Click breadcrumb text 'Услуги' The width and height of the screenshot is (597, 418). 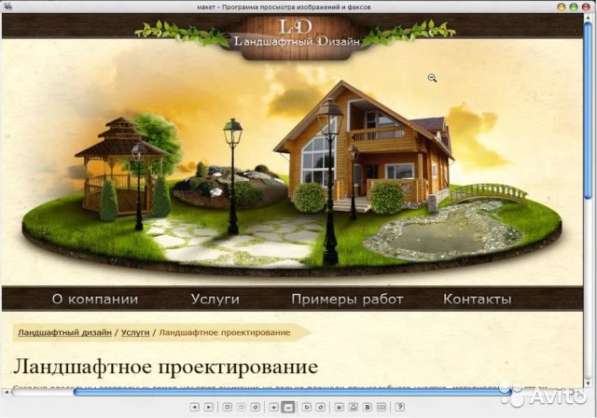click(135, 332)
